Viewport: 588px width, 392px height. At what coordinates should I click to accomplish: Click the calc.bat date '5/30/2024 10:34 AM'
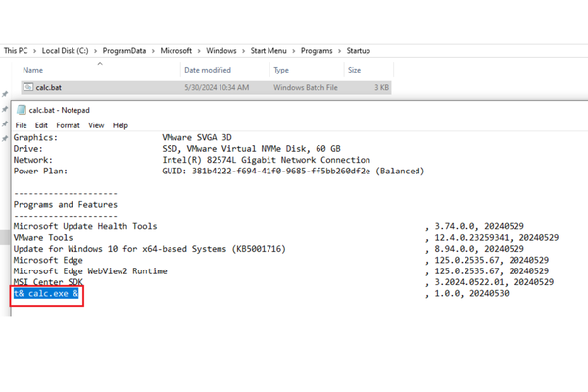tap(217, 88)
